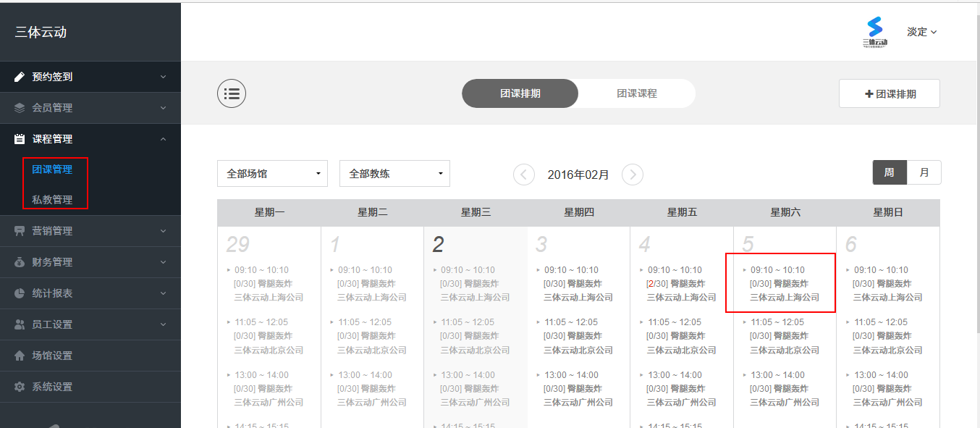The width and height of the screenshot is (980, 428).
Task: Open Saturday 09:10 ~ 10:10 class entry
Action: click(780, 283)
